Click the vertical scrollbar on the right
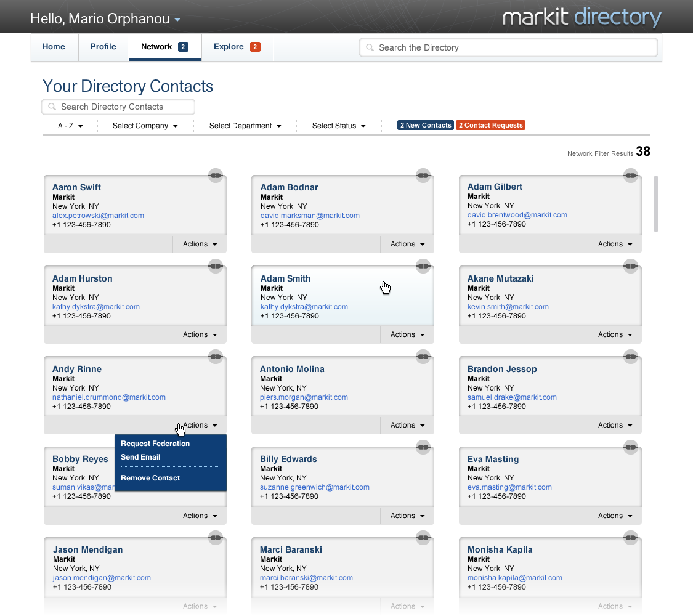This screenshot has width=693, height=616. pyautogui.click(x=656, y=204)
